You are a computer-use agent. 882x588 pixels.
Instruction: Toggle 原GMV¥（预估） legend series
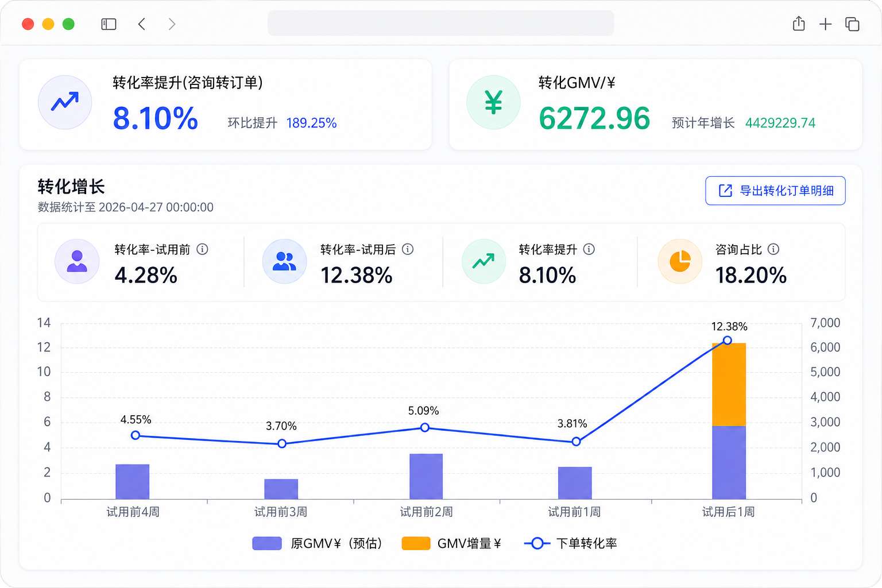tap(317, 543)
